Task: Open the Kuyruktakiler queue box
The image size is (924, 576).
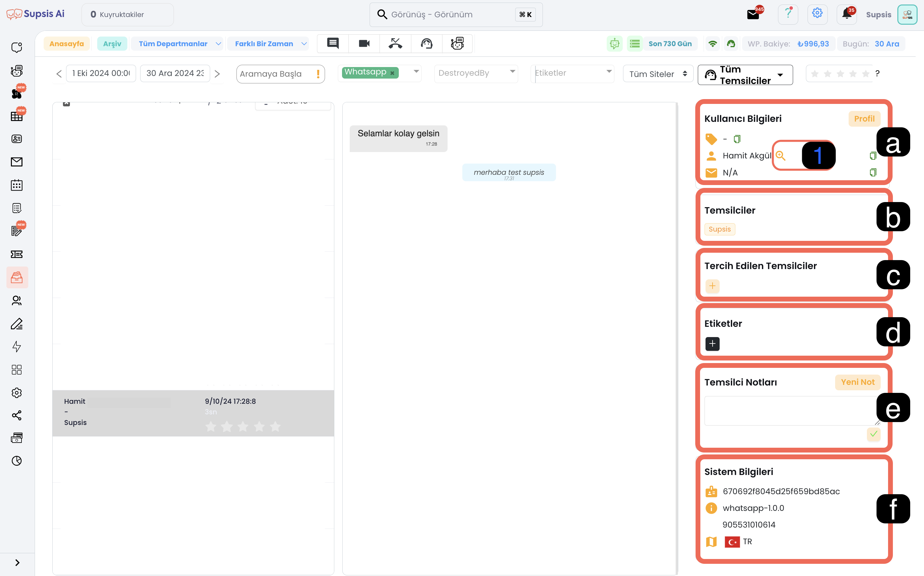Action: (x=128, y=14)
